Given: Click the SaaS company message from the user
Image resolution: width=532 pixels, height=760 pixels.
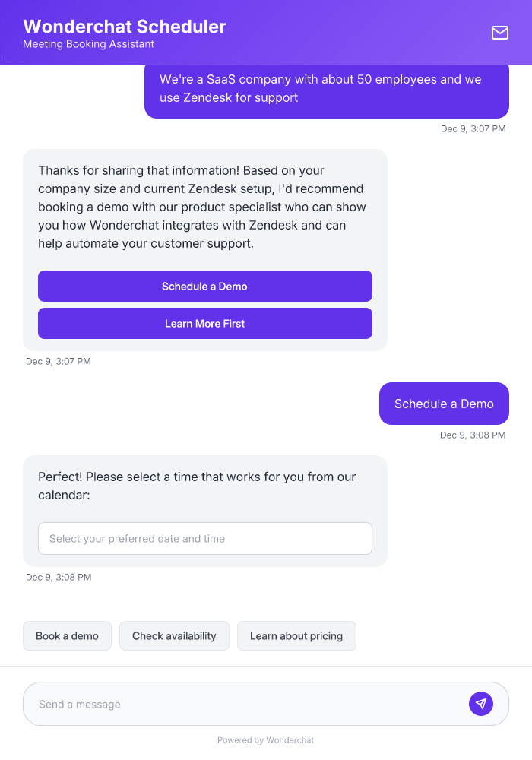Looking at the screenshot, I should point(326,88).
